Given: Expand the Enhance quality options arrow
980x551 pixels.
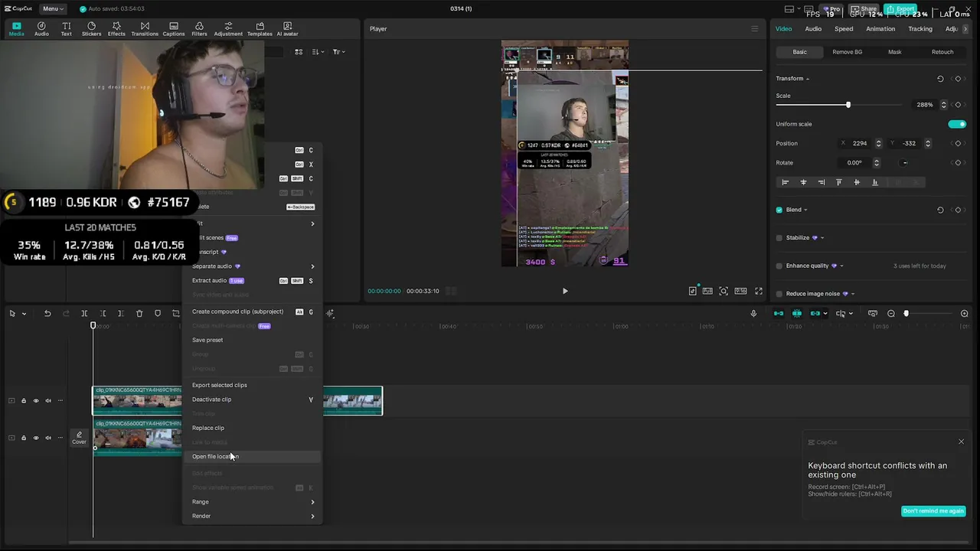Looking at the screenshot, I should tap(841, 266).
